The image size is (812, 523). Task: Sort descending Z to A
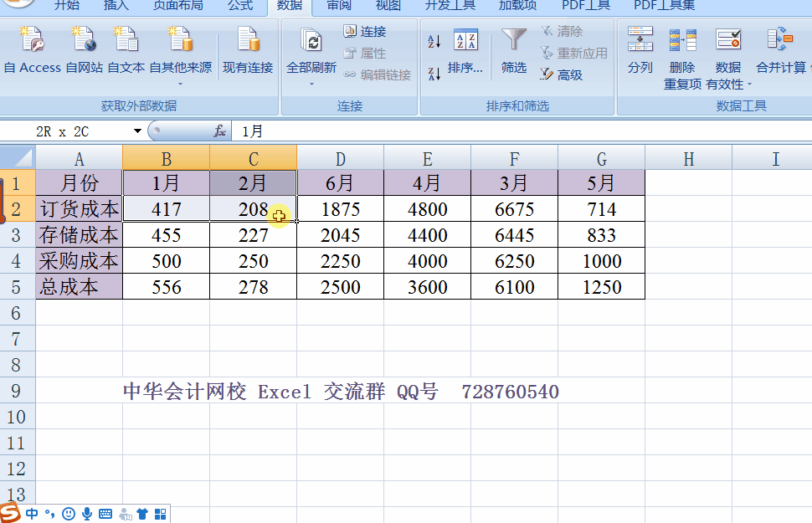click(434, 74)
